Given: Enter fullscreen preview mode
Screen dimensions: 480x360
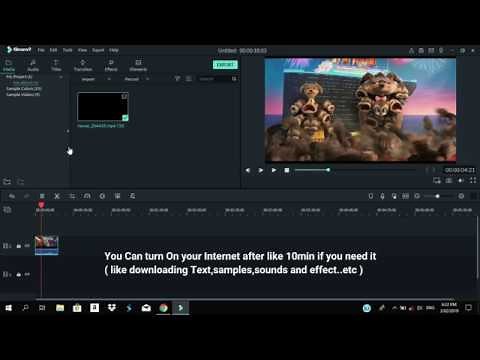Looking at the screenshot, I should tap(473, 180).
